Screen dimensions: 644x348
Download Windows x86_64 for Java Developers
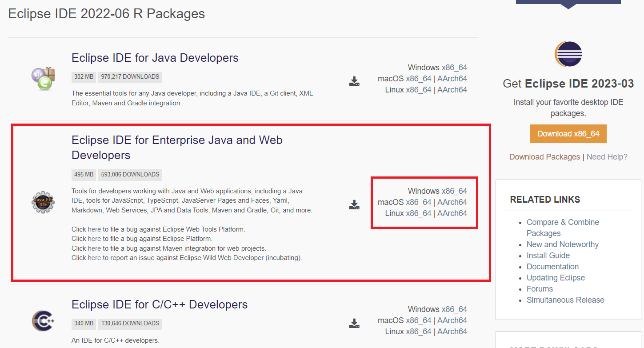454,68
